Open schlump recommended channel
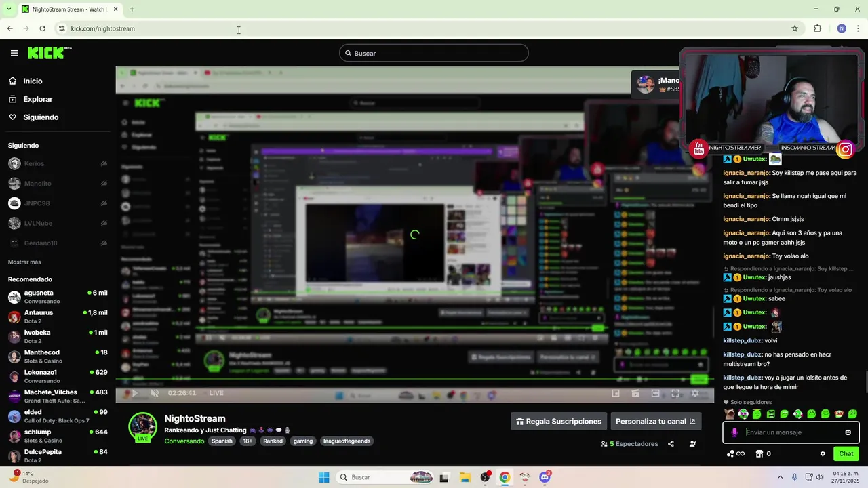The image size is (868, 488). pyautogui.click(x=58, y=436)
